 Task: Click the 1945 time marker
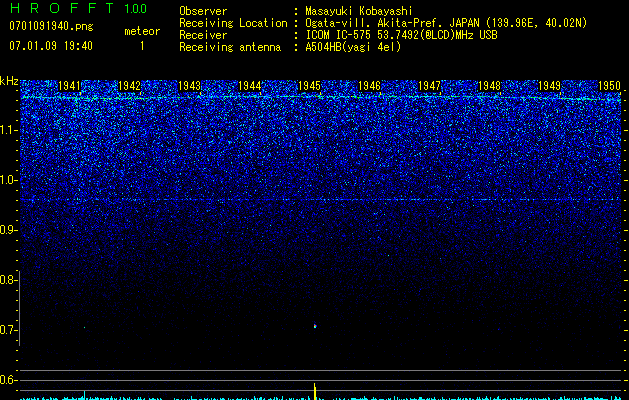(309, 86)
